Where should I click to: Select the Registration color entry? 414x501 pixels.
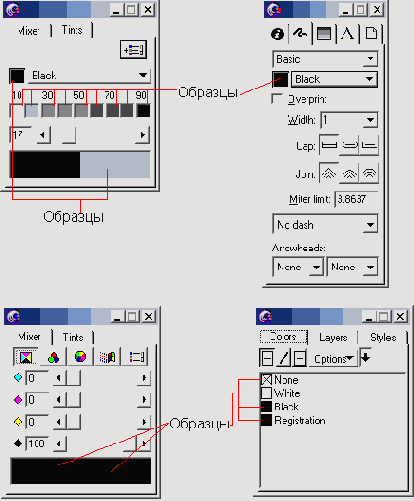[293, 420]
